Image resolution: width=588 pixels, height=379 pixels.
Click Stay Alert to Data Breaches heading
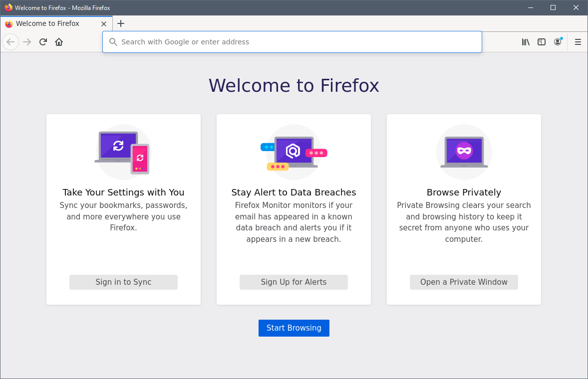294,192
